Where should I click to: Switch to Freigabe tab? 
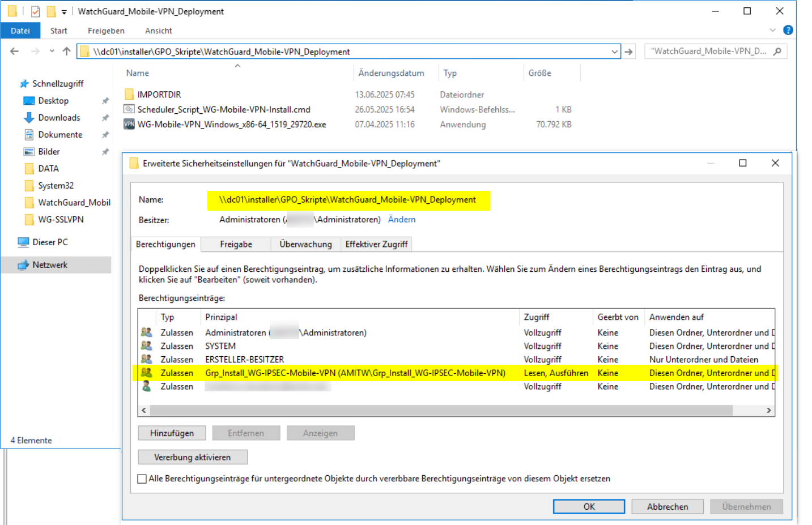click(x=236, y=244)
